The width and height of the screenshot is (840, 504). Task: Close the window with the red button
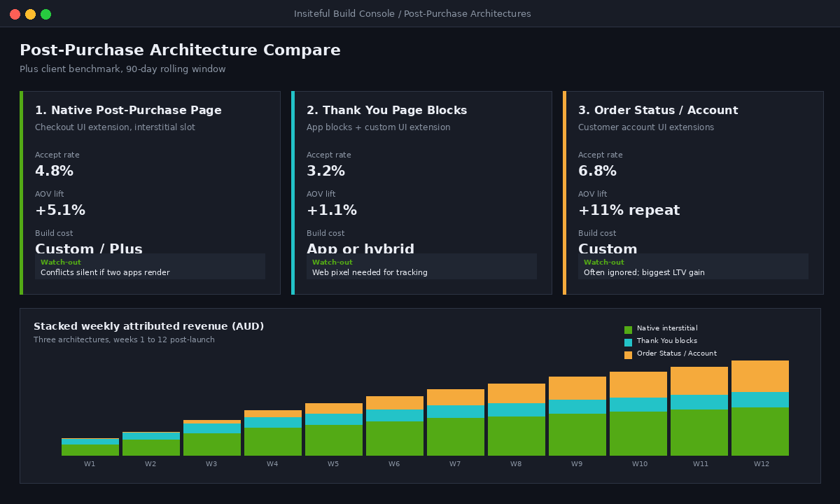tap(15, 14)
